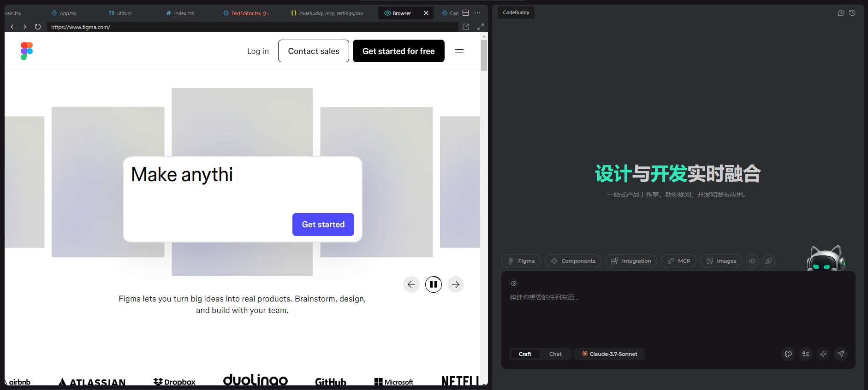Click the browser URL address field
Viewport: 868px width, 390px height.
click(x=253, y=27)
